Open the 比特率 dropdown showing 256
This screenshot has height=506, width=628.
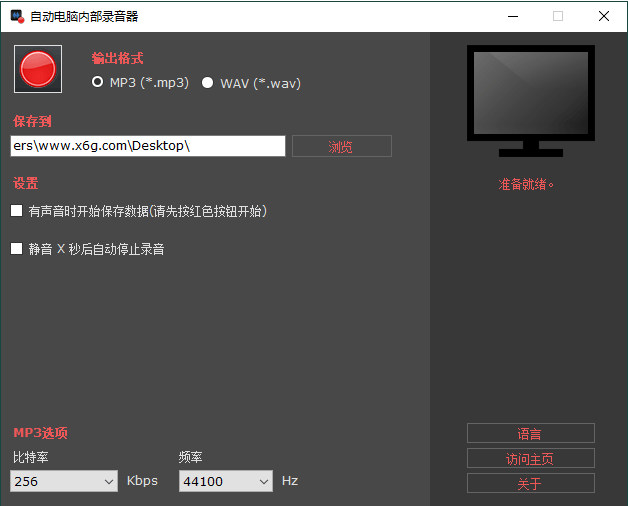pyautogui.click(x=65, y=482)
